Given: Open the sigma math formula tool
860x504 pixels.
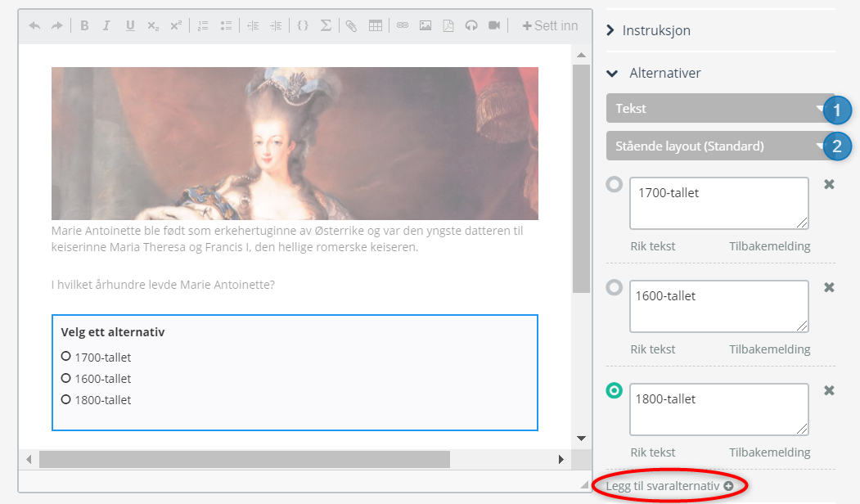Looking at the screenshot, I should tap(326, 26).
